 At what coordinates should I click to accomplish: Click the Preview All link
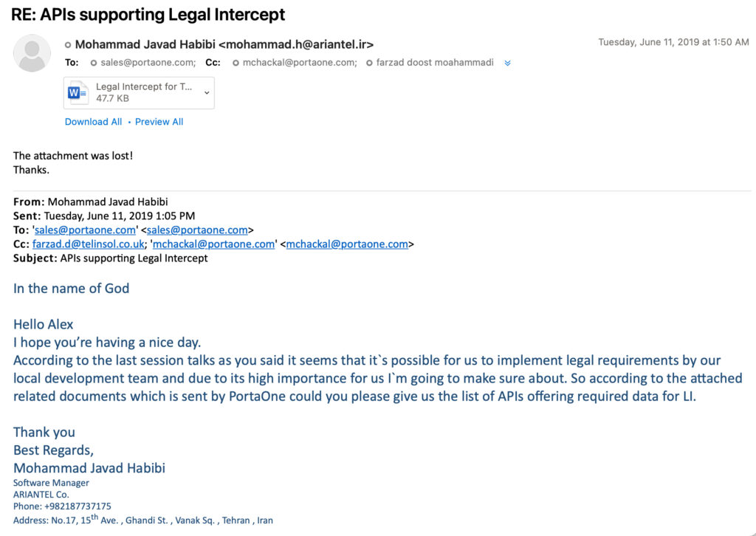tap(159, 121)
